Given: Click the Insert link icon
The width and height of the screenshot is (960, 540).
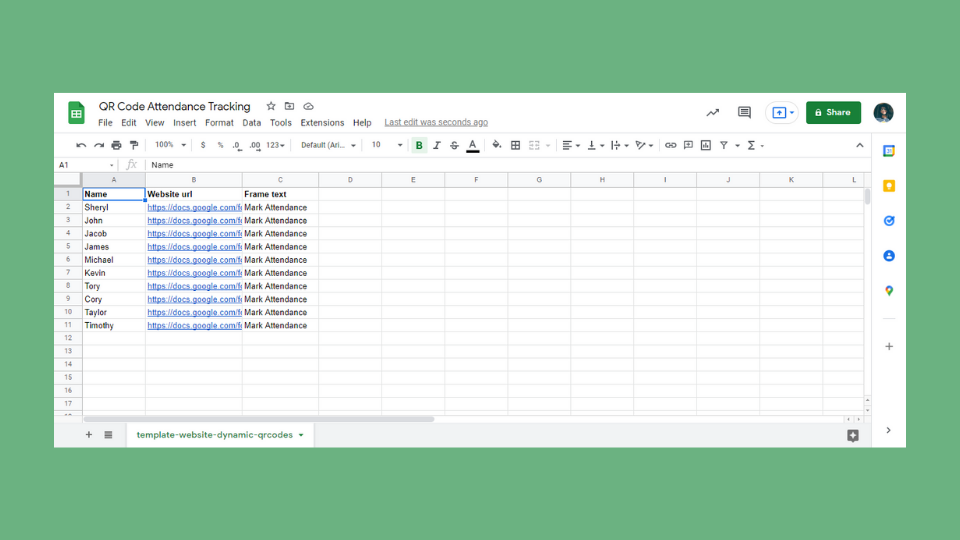Looking at the screenshot, I should [670, 146].
